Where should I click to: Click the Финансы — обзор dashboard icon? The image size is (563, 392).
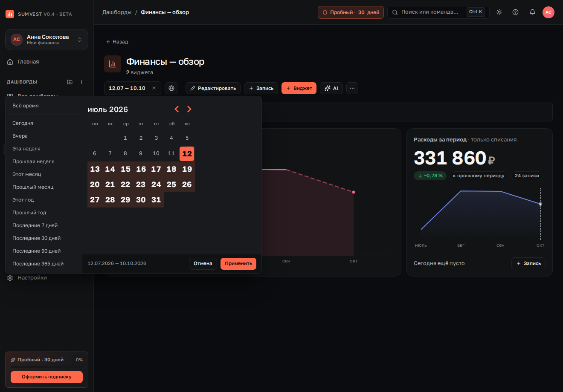pos(113,64)
